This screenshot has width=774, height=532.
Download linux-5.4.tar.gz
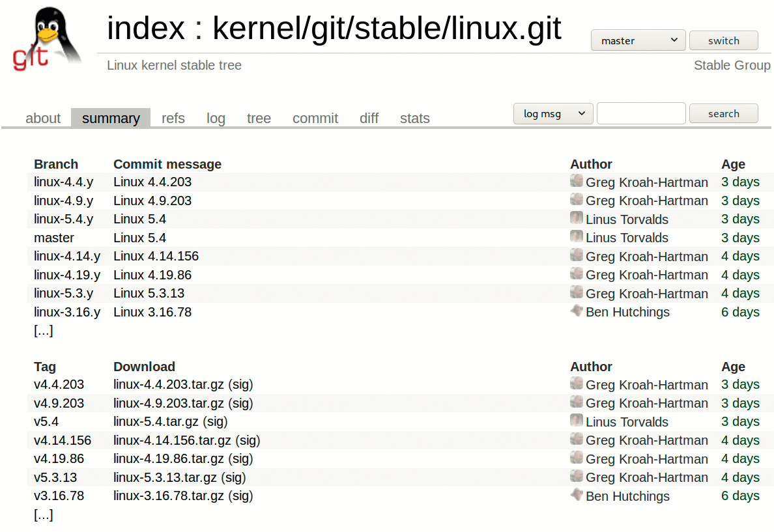pyautogui.click(x=156, y=422)
